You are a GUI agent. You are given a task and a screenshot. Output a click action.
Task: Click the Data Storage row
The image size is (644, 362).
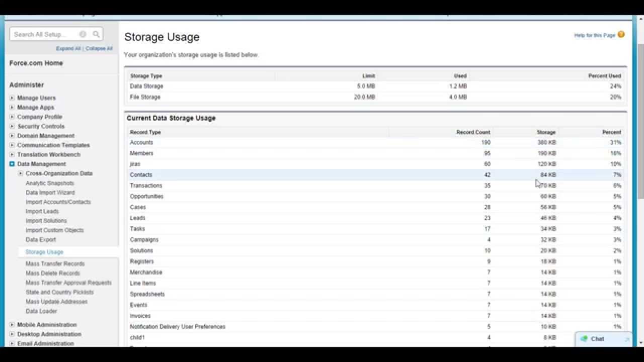[375, 86]
